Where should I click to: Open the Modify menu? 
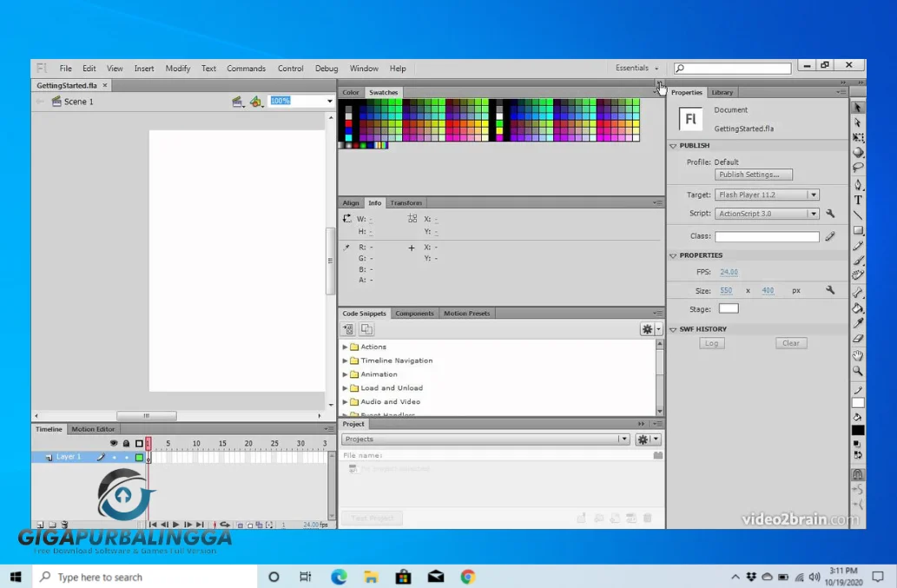coord(178,68)
